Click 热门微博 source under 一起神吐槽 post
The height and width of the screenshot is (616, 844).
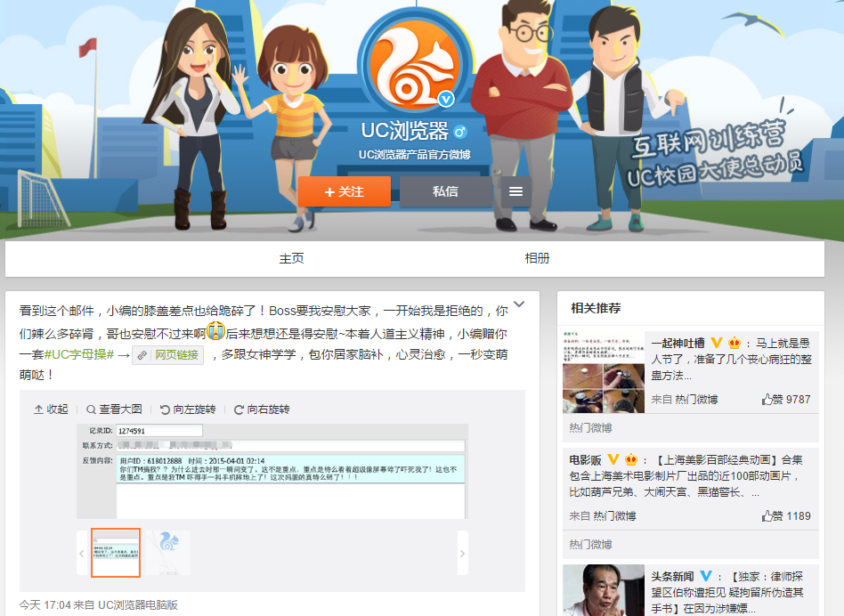pos(696,399)
